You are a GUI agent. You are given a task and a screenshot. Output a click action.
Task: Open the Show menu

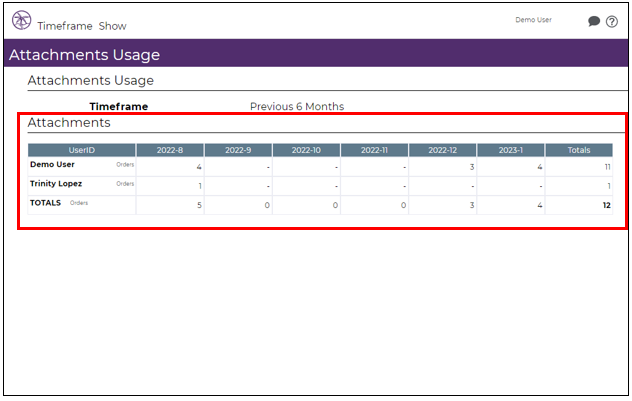pyautogui.click(x=112, y=26)
